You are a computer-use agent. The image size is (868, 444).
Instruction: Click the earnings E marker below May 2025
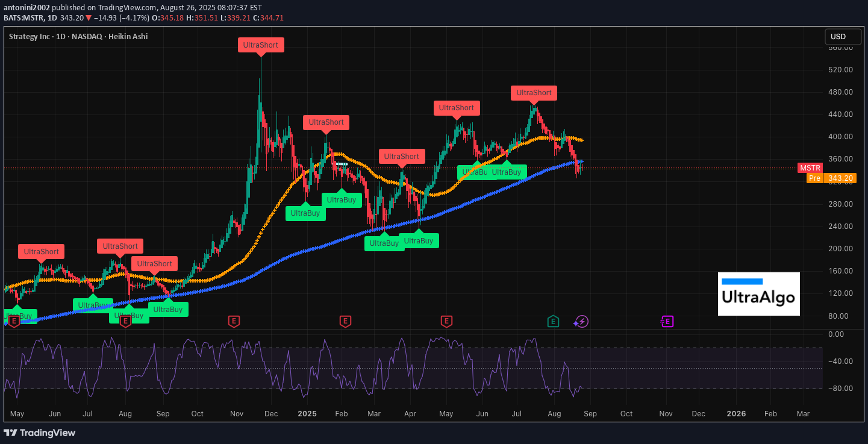[x=446, y=322]
